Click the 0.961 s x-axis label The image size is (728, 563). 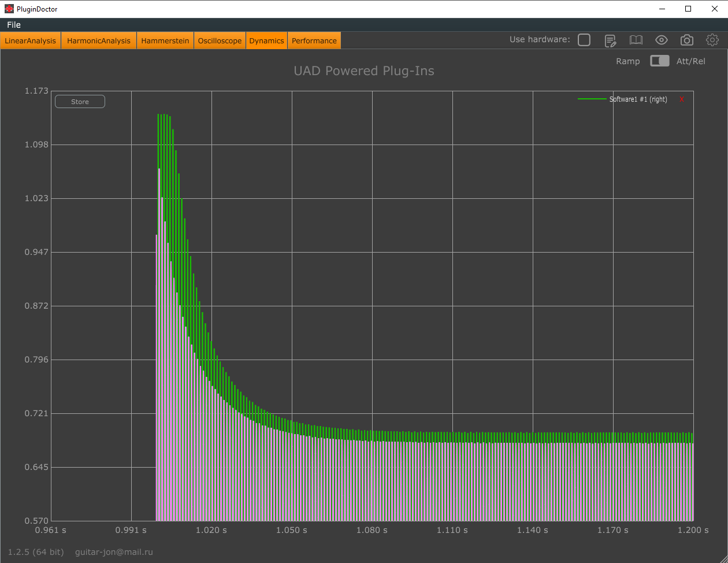(51, 529)
